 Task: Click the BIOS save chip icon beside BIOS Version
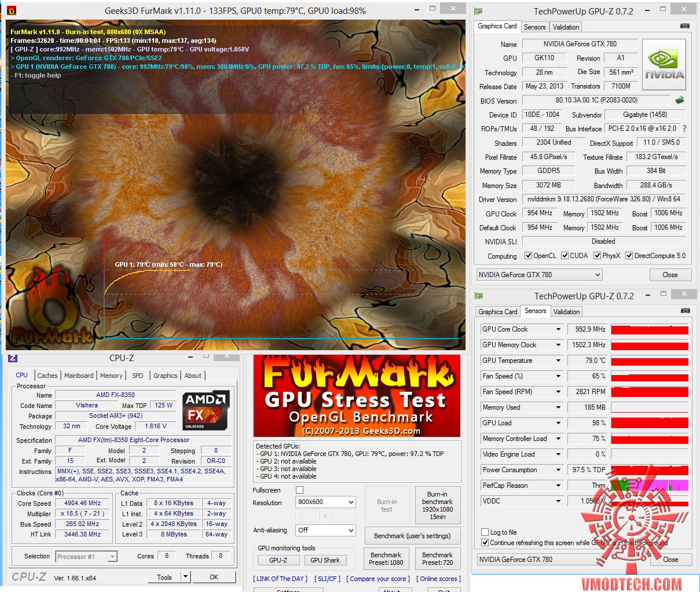[680, 100]
